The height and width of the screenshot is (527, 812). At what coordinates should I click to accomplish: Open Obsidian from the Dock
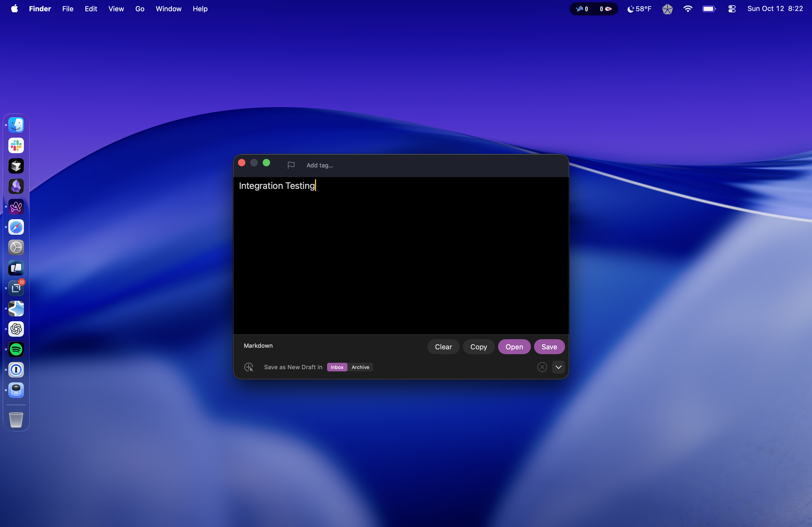click(16, 186)
